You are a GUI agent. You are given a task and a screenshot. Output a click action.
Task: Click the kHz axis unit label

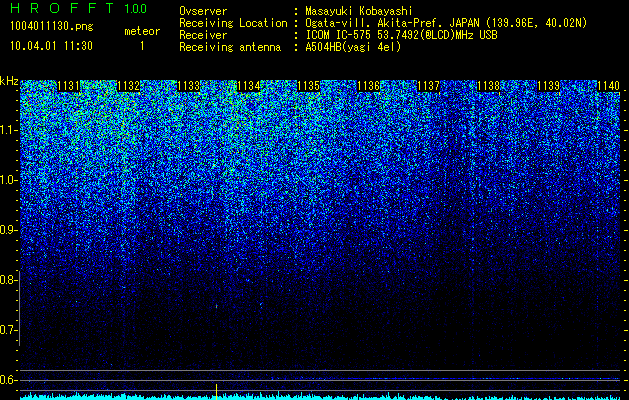[9, 81]
